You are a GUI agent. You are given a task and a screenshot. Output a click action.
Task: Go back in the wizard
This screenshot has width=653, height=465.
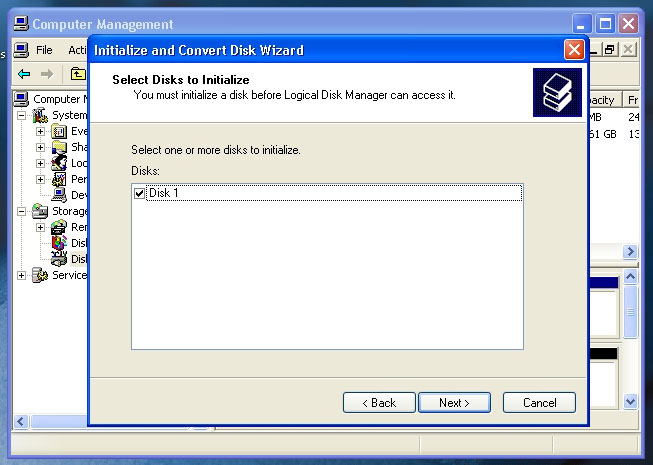[379, 403]
